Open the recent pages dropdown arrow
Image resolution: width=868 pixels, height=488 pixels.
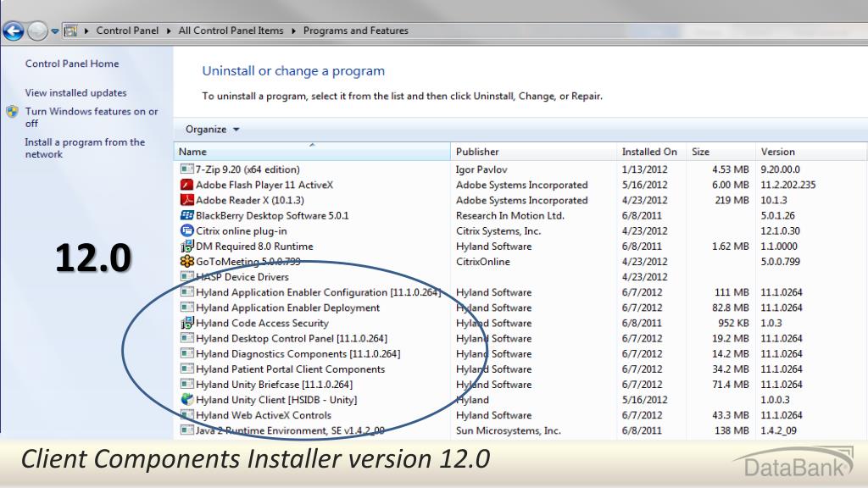tap(55, 31)
